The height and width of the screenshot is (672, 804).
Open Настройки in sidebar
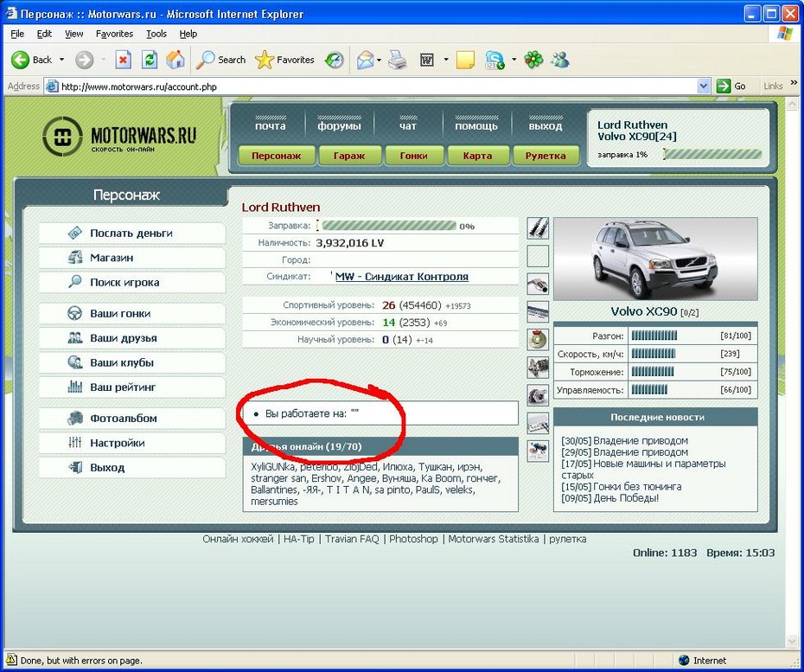132,443
